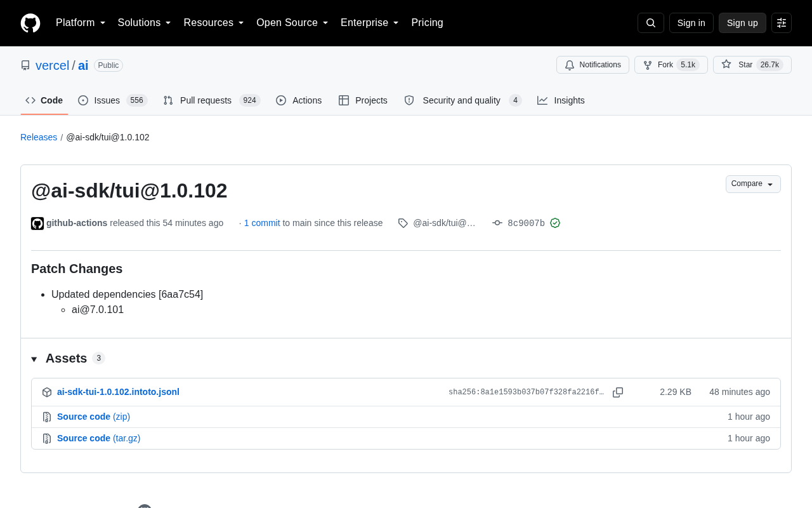Click github-actions avatar icon
This screenshot has width=812, height=508.
click(x=37, y=224)
